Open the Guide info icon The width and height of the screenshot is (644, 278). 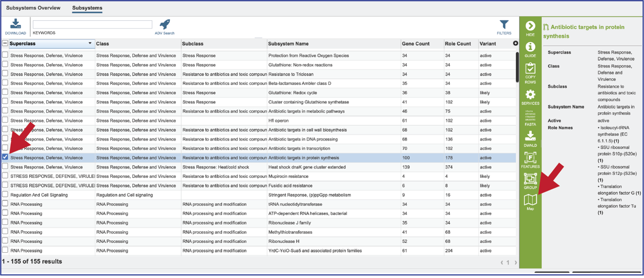click(x=530, y=47)
